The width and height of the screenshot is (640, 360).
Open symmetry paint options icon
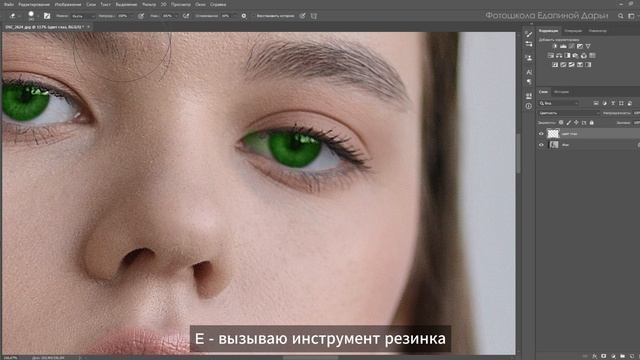[x=314, y=16]
